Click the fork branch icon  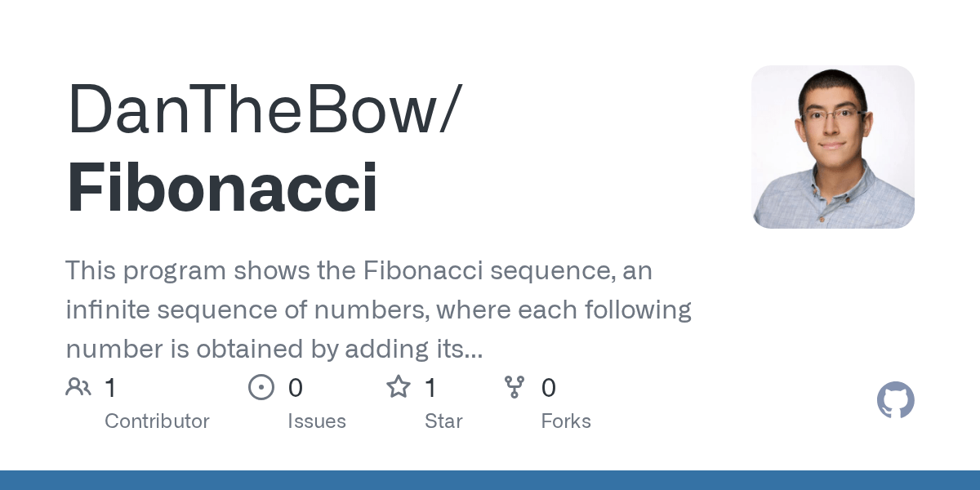pos(514,387)
